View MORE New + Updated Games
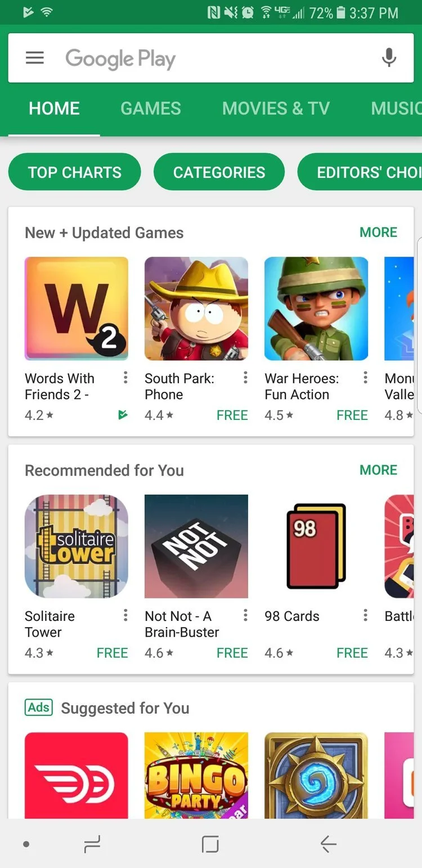This screenshot has height=868, width=422. (x=378, y=232)
